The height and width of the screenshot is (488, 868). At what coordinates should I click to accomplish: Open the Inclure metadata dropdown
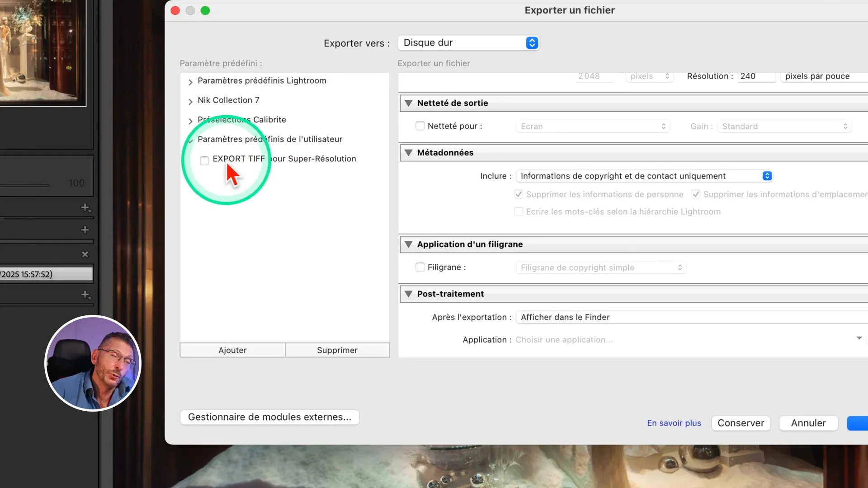tap(644, 176)
